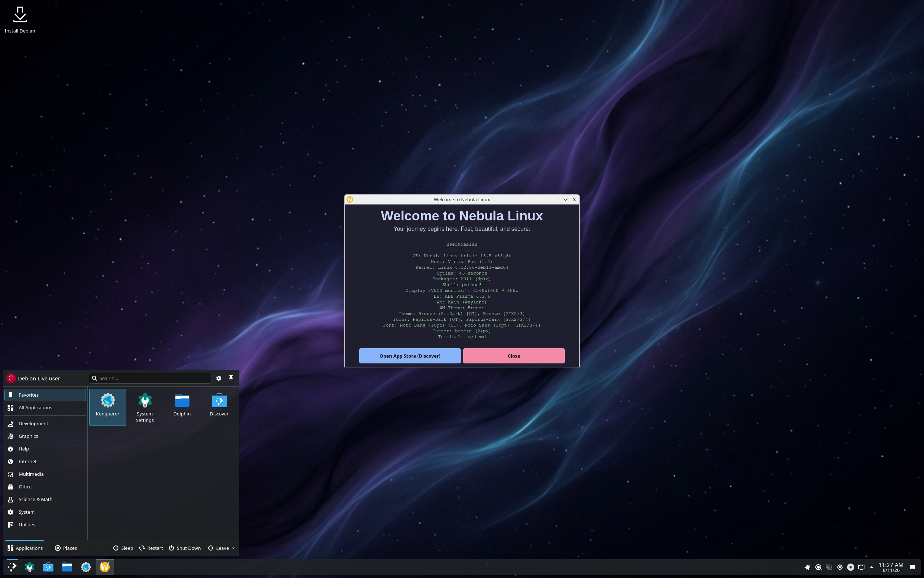This screenshot has width=924, height=578.
Task: Click the Welcome to Nebula Linux titlebar
Action: click(x=462, y=199)
